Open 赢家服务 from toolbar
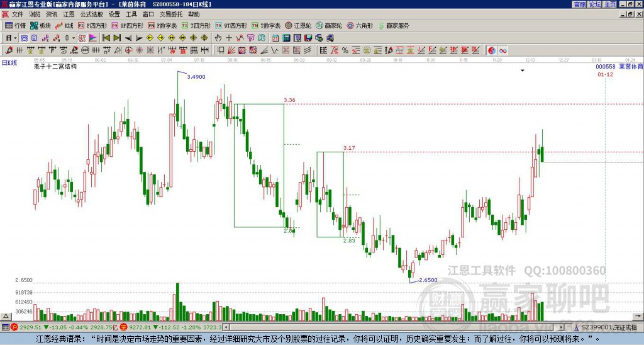This screenshot has height=345, width=644. (x=394, y=25)
